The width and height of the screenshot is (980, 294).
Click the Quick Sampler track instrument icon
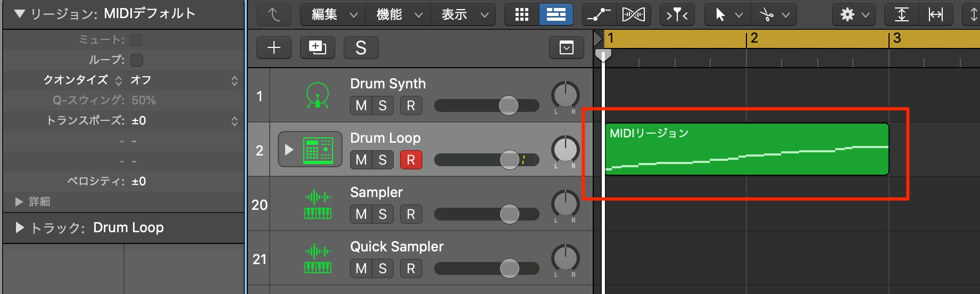click(318, 259)
